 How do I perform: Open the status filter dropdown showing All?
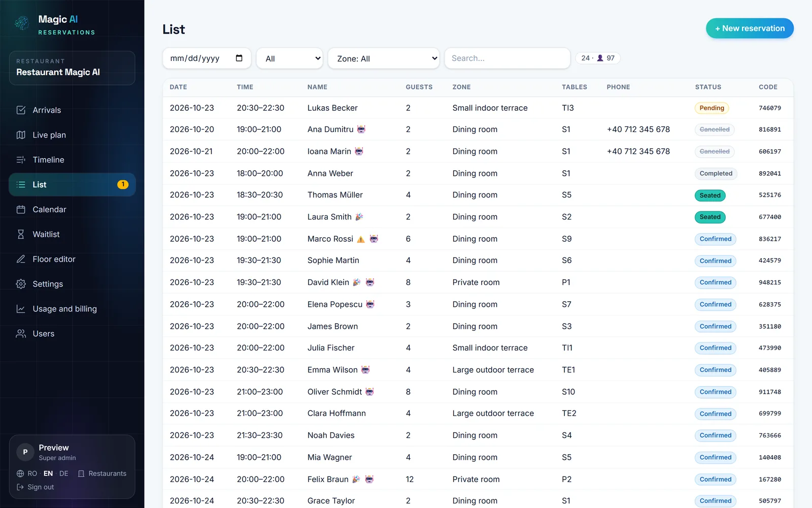[290, 58]
